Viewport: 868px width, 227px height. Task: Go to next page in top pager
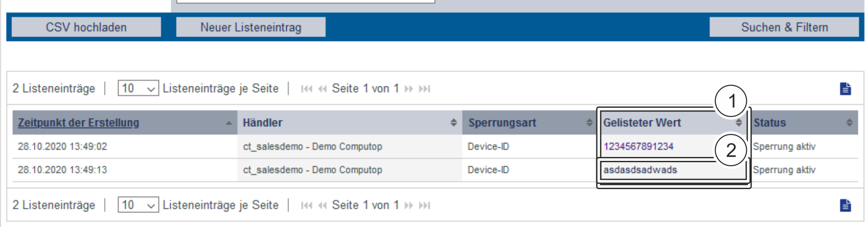[x=409, y=89]
